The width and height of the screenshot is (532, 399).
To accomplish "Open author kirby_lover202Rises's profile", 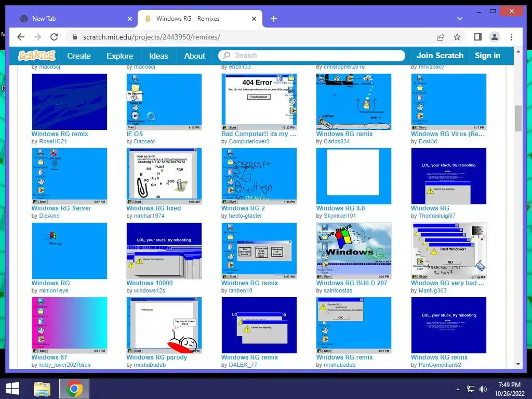I will (65, 365).
